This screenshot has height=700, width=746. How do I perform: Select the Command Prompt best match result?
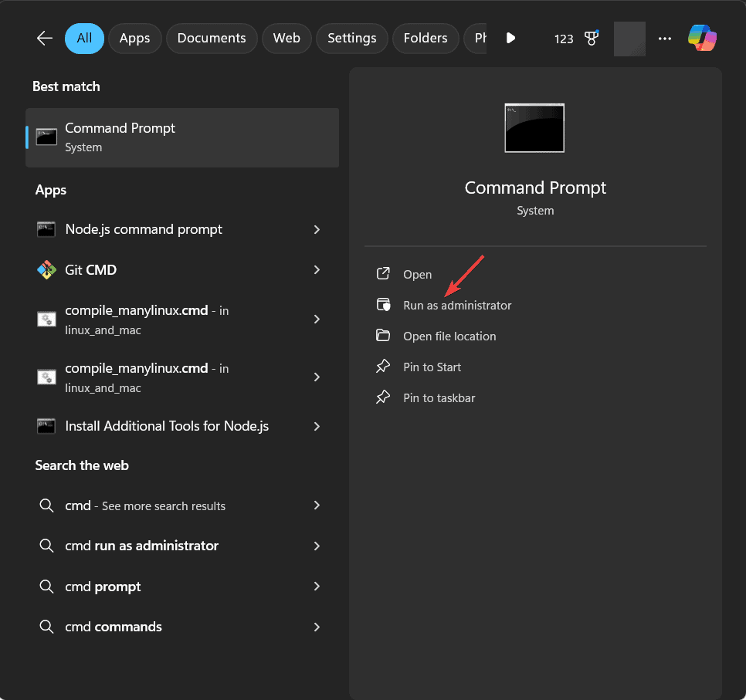[182, 137]
